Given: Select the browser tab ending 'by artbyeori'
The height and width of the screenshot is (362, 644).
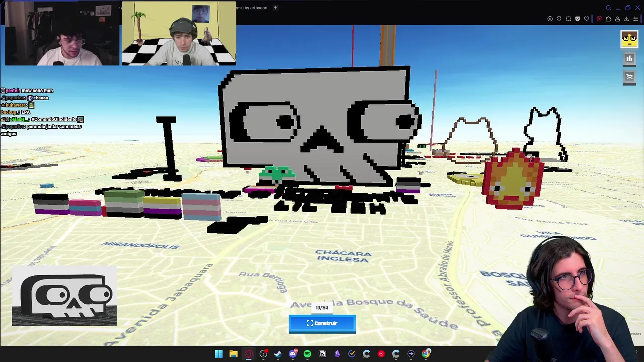Looking at the screenshot, I should coord(252,8).
